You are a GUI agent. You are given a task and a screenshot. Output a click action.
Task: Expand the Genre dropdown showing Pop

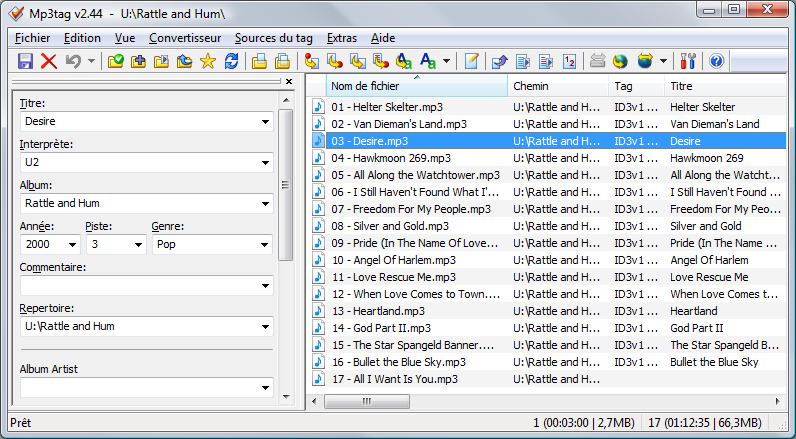[x=264, y=245]
